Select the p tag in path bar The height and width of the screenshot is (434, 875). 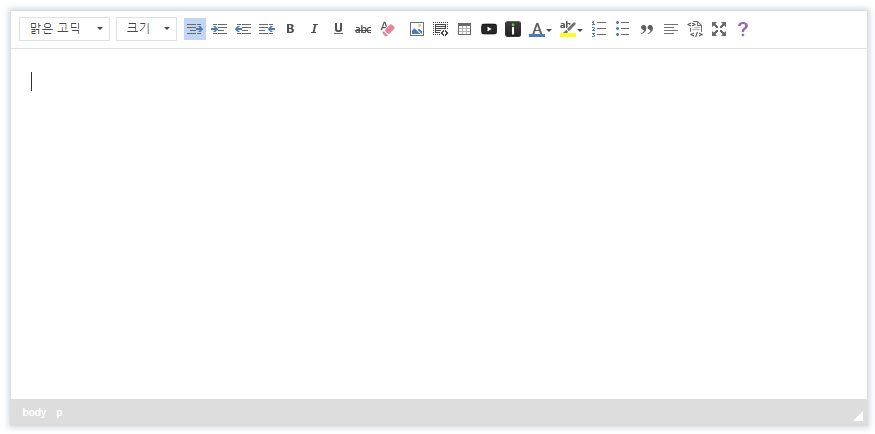(x=59, y=412)
